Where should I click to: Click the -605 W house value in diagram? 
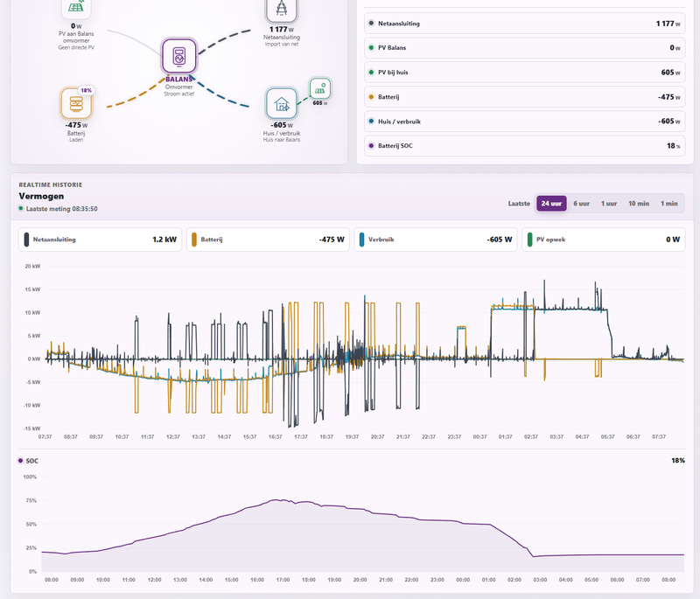(x=282, y=125)
